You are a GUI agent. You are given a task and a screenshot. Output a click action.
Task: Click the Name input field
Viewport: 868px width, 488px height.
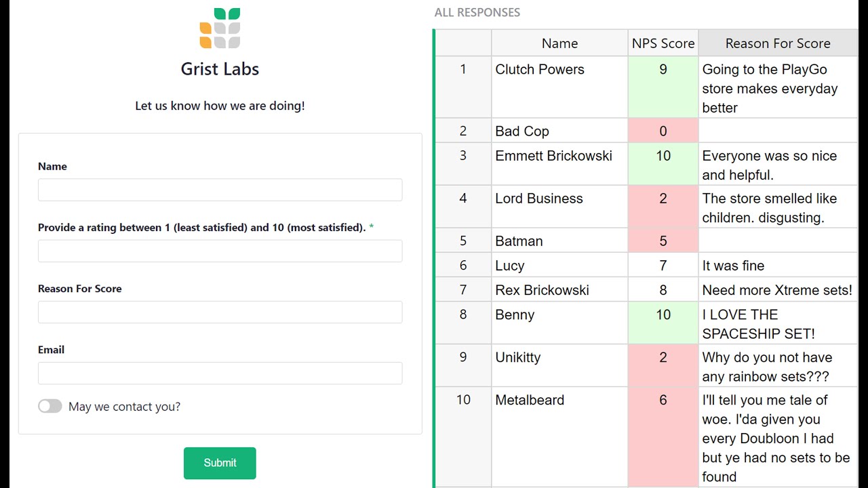pyautogui.click(x=220, y=190)
